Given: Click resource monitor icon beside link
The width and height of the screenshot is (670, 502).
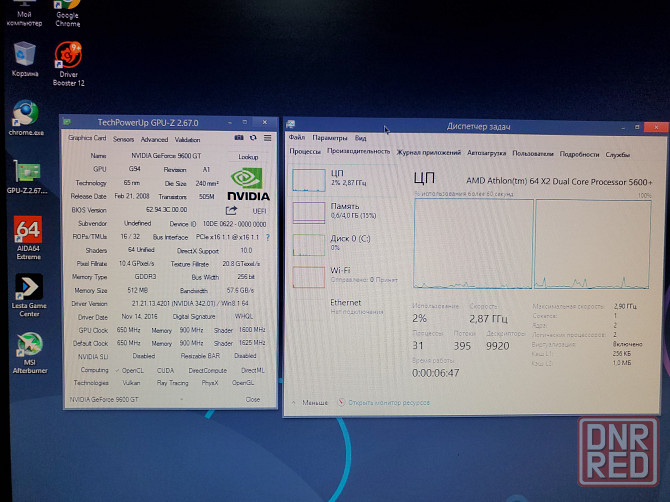Looking at the screenshot, I should coord(341,402).
